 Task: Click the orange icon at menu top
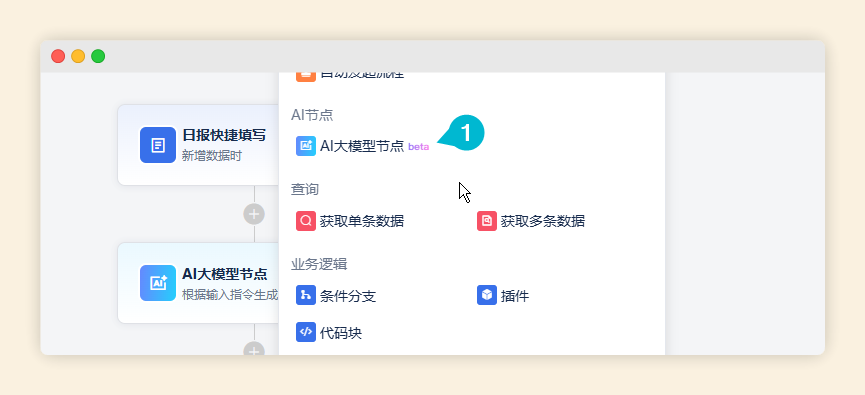coord(306,77)
